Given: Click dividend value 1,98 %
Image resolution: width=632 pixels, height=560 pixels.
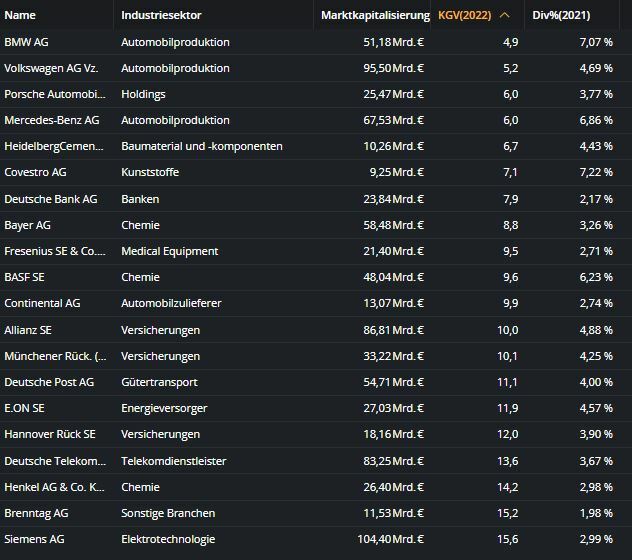Looking at the screenshot, I should pos(596,513).
